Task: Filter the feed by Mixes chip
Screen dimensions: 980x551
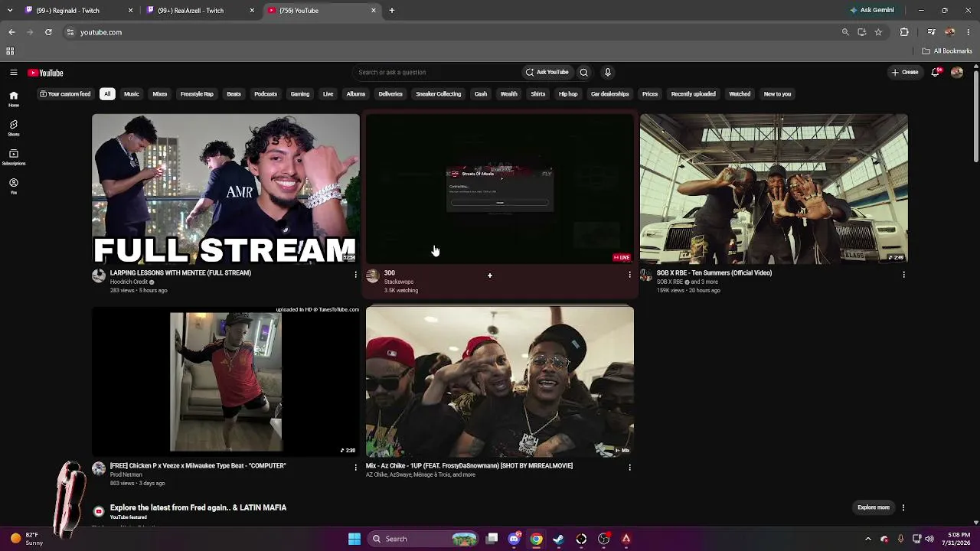Action: [x=160, y=94]
